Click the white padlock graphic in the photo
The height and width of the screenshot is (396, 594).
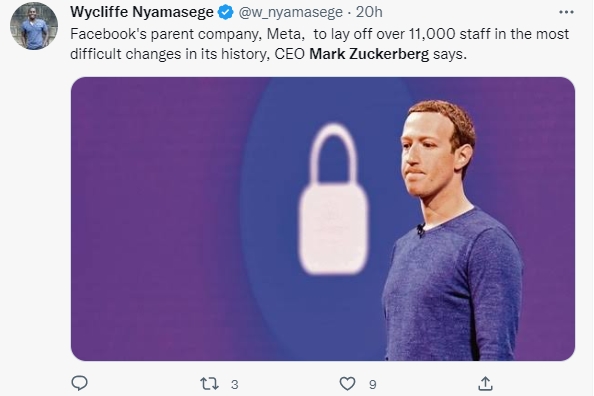(333, 198)
